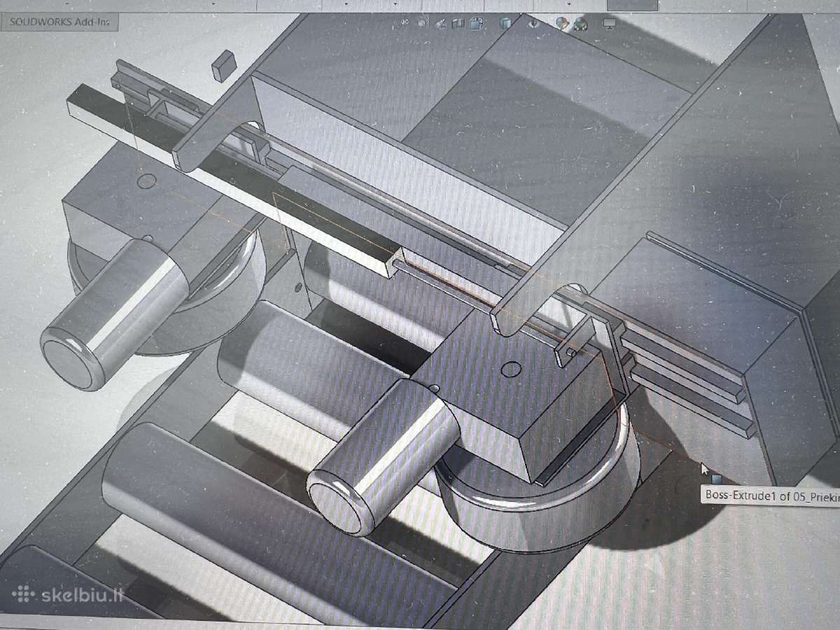Toggle the Section View tool
840x630 pixels.
pyautogui.click(x=458, y=24)
